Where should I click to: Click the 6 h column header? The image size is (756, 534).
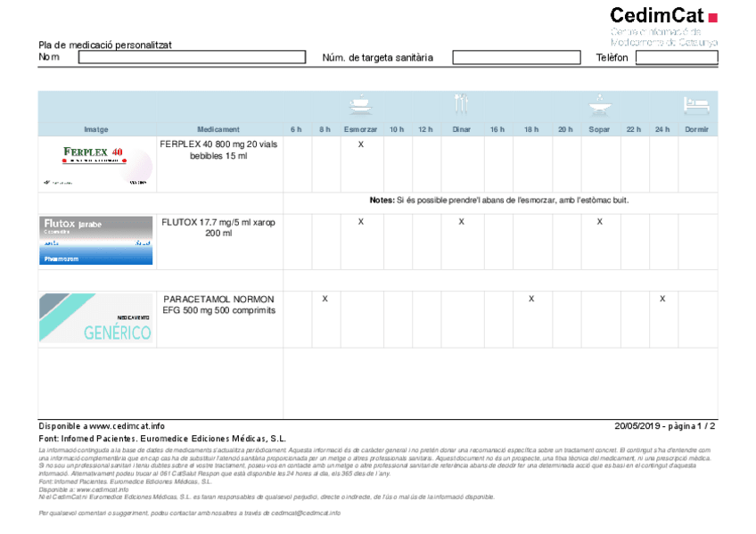(296, 129)
